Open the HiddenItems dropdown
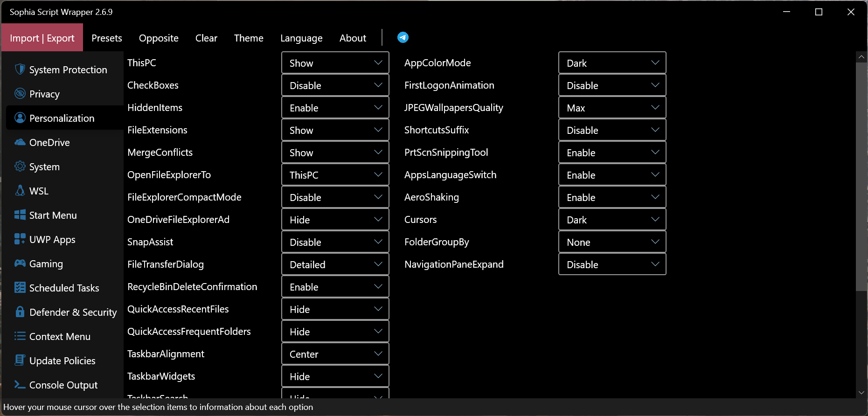 click(x=335, y=107)
